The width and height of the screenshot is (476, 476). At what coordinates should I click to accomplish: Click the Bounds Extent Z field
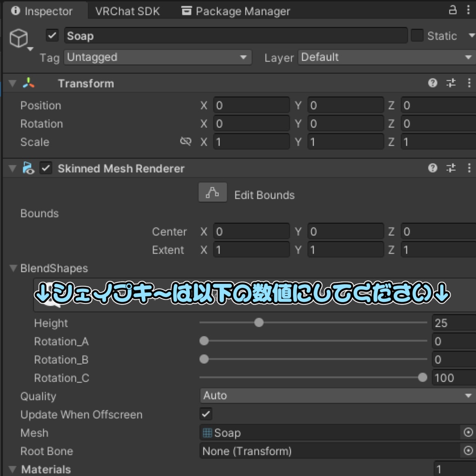(438, 250)
